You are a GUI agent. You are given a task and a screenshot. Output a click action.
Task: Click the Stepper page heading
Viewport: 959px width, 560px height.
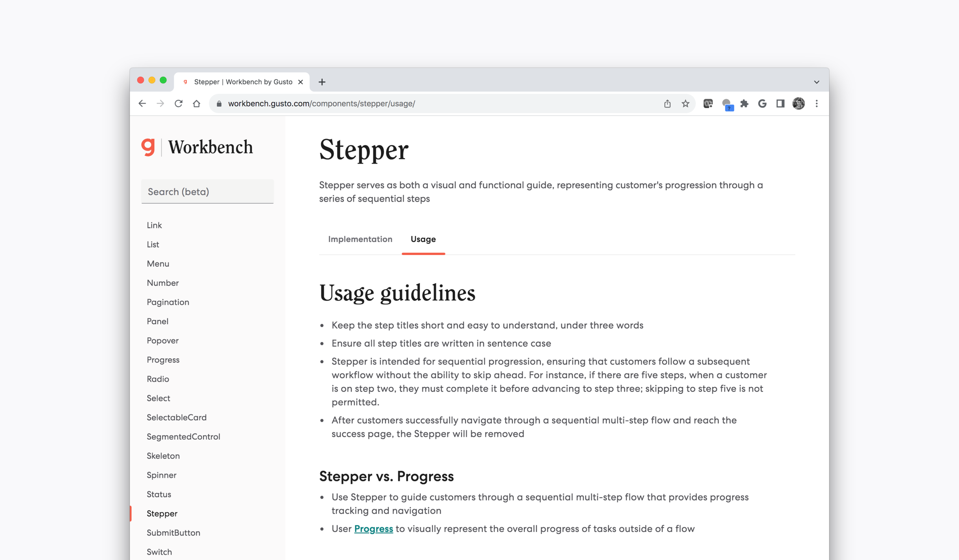pyautogui.click(x=364, y=150)
